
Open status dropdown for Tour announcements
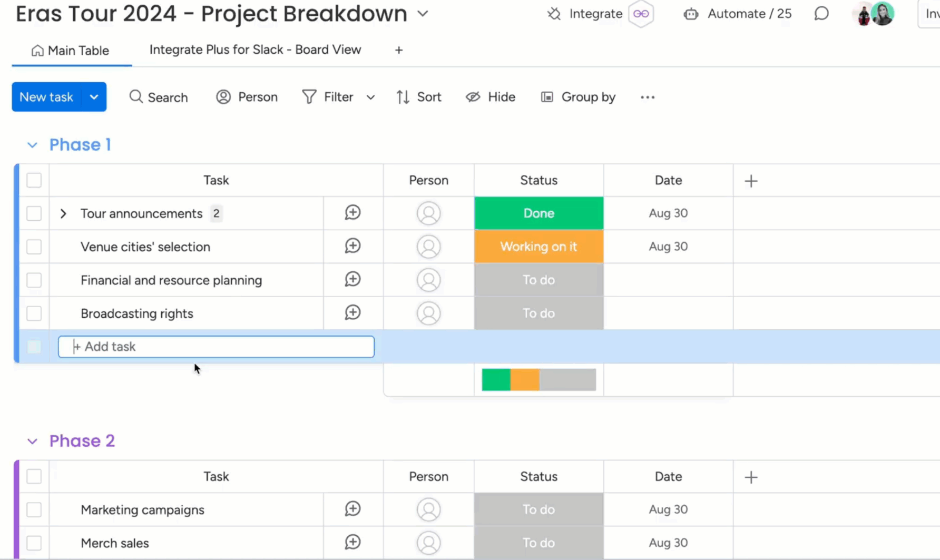[x=538, y=213]
